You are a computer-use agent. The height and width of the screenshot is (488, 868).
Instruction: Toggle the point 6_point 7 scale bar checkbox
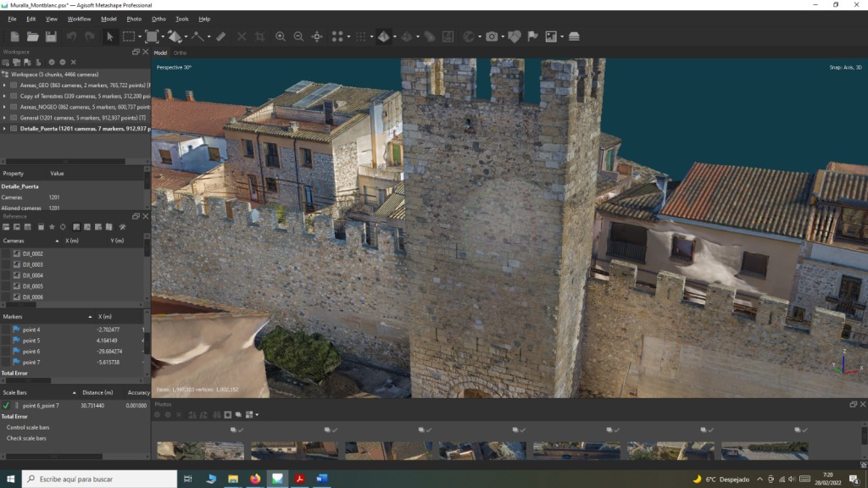(x=6, y=406)
